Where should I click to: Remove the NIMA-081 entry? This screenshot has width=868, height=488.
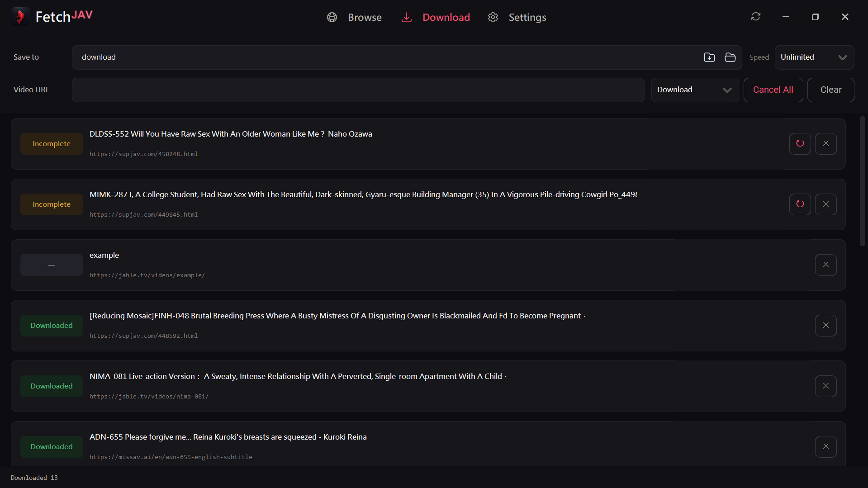[825, 386]
